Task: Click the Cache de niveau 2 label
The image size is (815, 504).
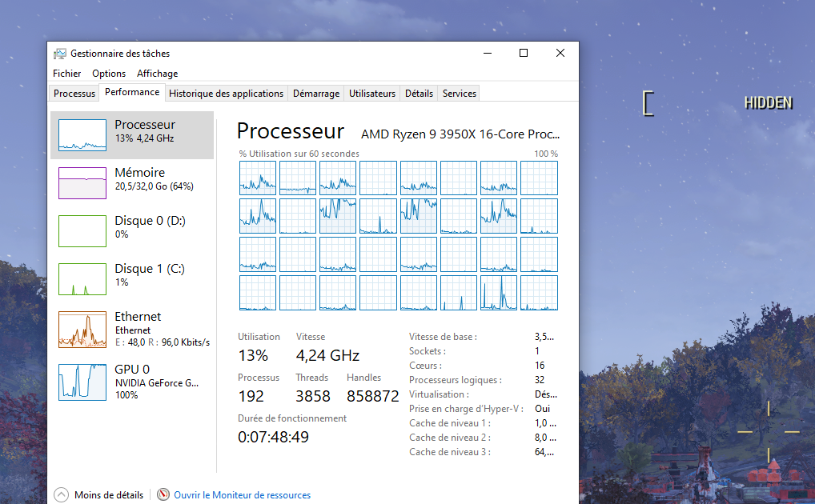Action: click(450, 438)
